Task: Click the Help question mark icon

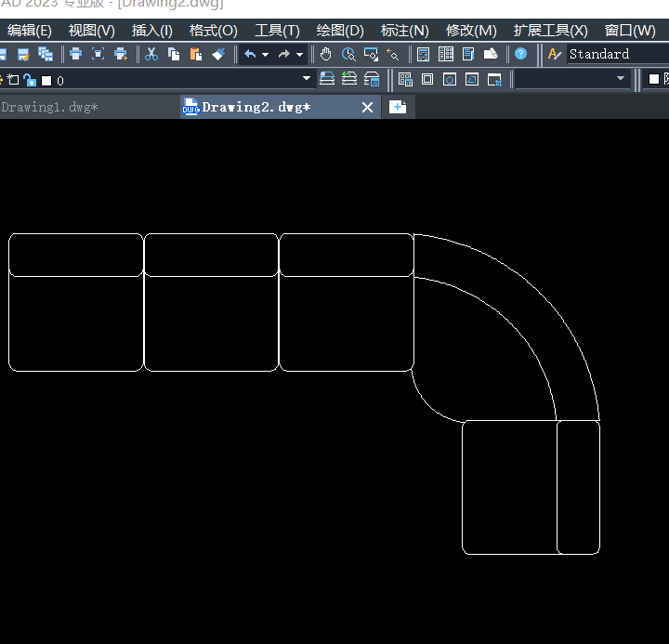Action: pos(521,54)
